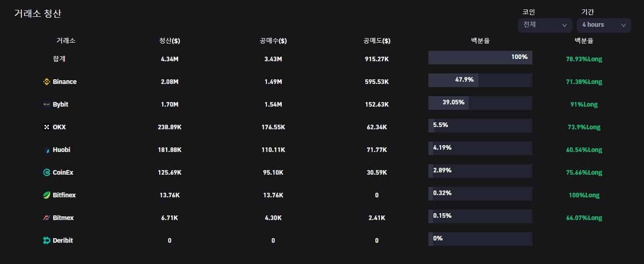This screenshot has width=644, height=264.
Task: Click the CoinEx exchange logo icon
Action: (x=46, y=172)
